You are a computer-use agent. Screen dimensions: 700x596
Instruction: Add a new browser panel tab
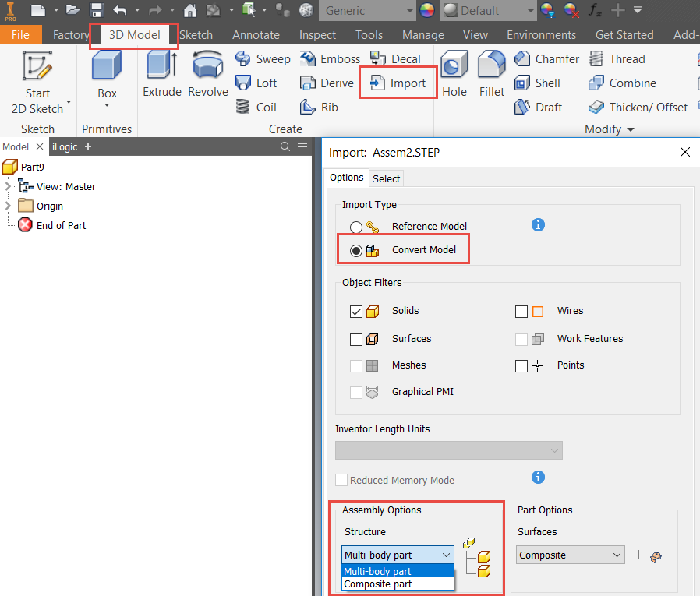[x=88, y=146]
